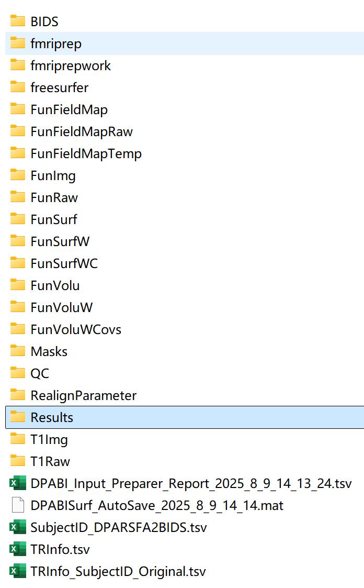
Task: Select the Masks folder name
Action: pyautogui.click(x=49, y=351)
